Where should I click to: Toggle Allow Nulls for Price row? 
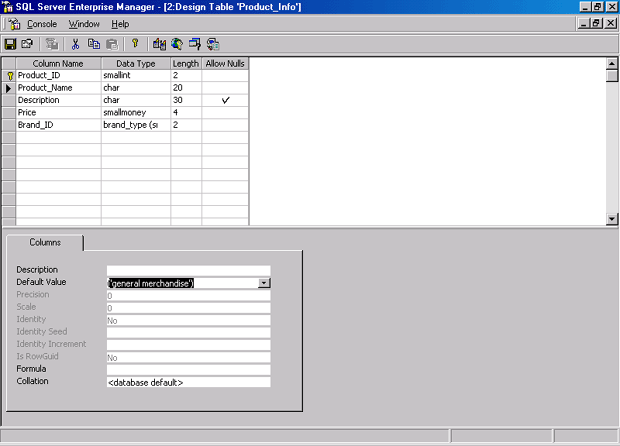click(x=225, y=112)
